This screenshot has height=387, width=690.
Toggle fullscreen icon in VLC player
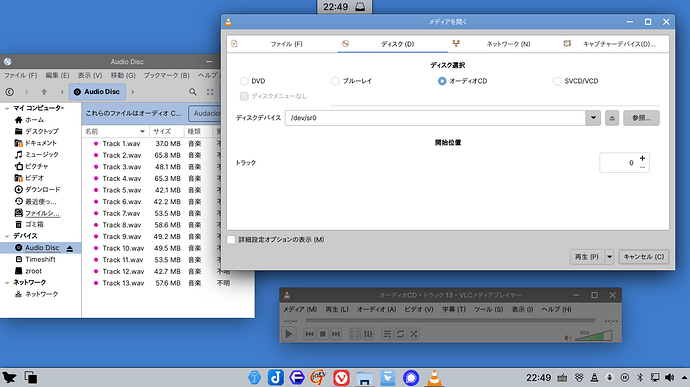coord(355,334)
